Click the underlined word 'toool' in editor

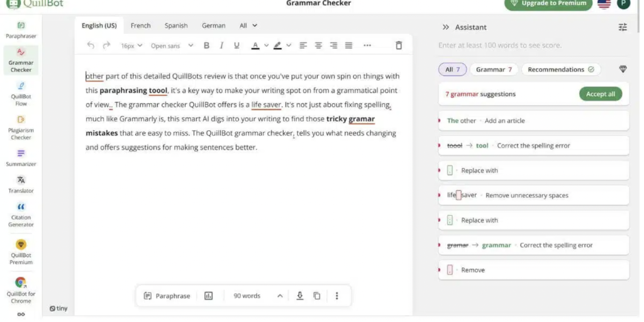[158, 91]
